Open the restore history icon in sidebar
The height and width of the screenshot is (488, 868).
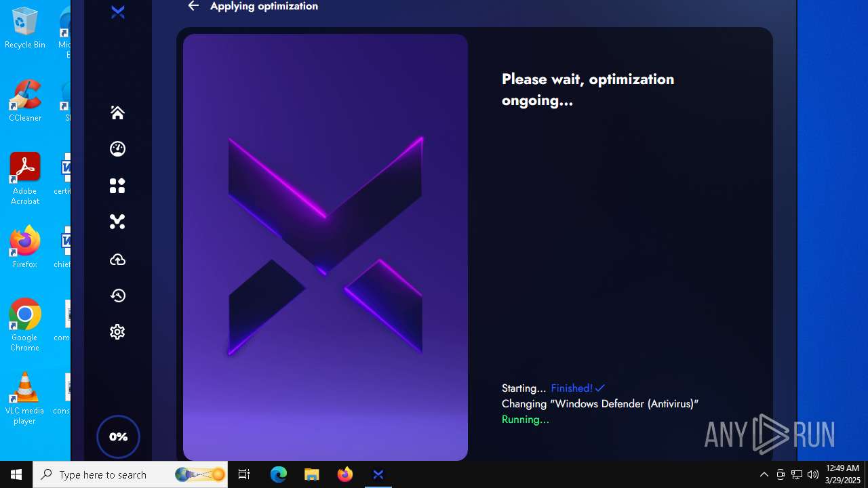click(117, 296)
